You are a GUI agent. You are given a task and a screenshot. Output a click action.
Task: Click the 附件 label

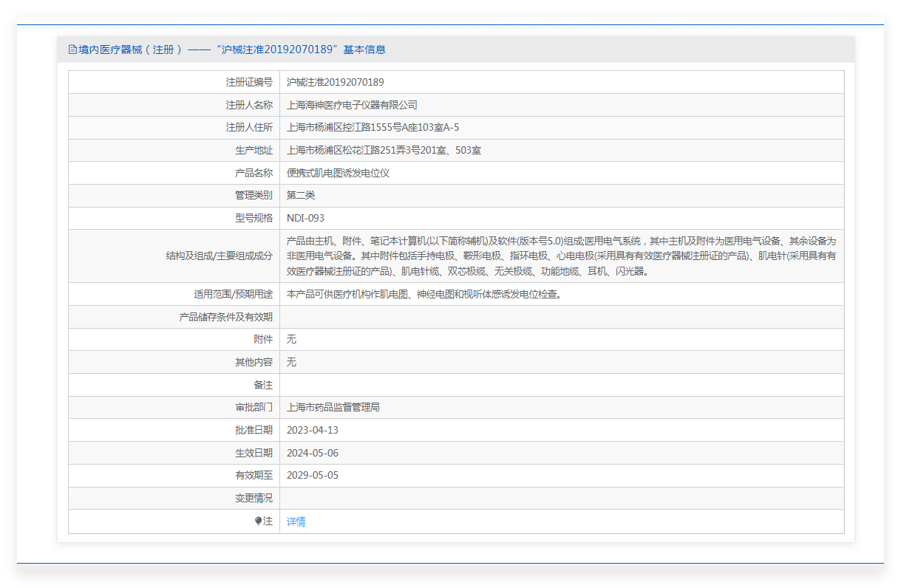(263, 339)
